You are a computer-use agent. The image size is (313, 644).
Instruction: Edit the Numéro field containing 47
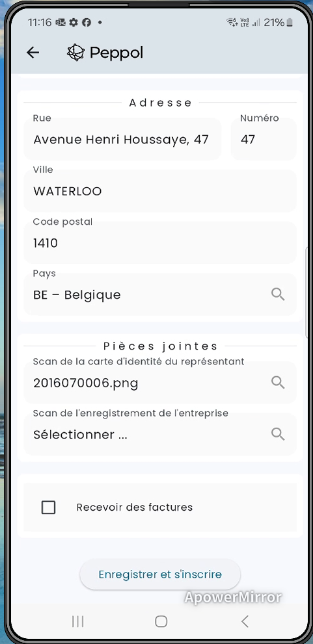[x=264, y=139]
